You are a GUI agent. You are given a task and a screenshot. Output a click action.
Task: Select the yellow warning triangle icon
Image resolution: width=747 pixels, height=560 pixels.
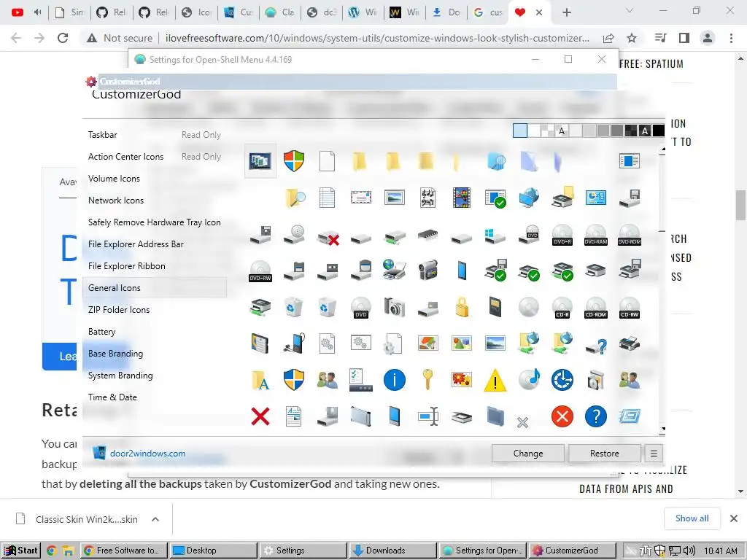(x=495, y=381)
